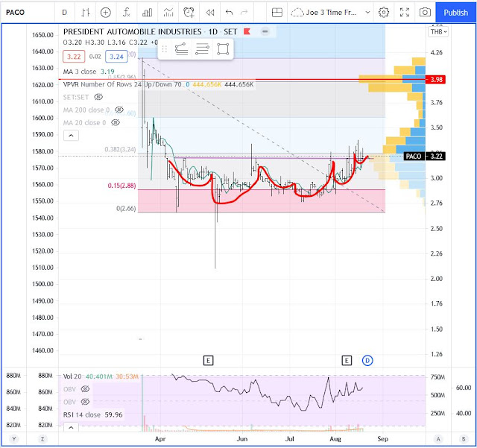
Task: Collapse the lower pane indicator legend
Action: [71, 427]
